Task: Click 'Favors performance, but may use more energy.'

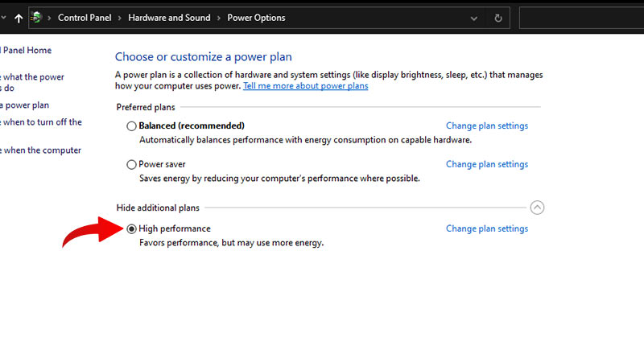Action: click(231, 243)
